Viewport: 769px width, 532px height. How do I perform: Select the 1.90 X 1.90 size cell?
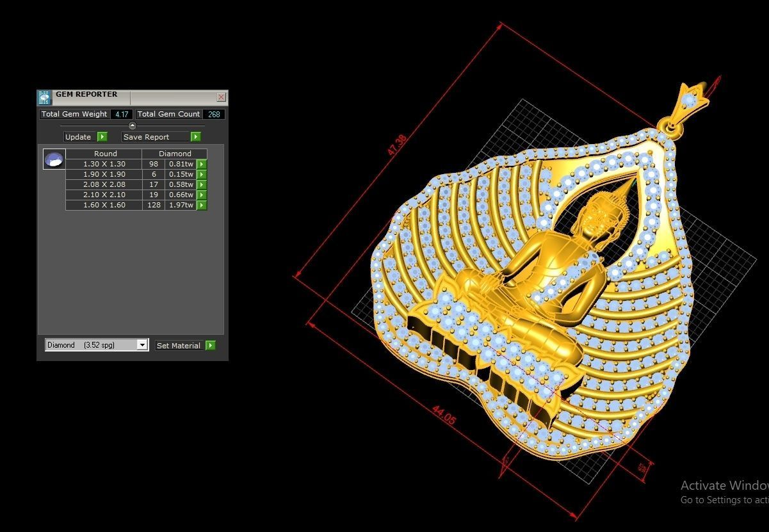pos(104,174)
